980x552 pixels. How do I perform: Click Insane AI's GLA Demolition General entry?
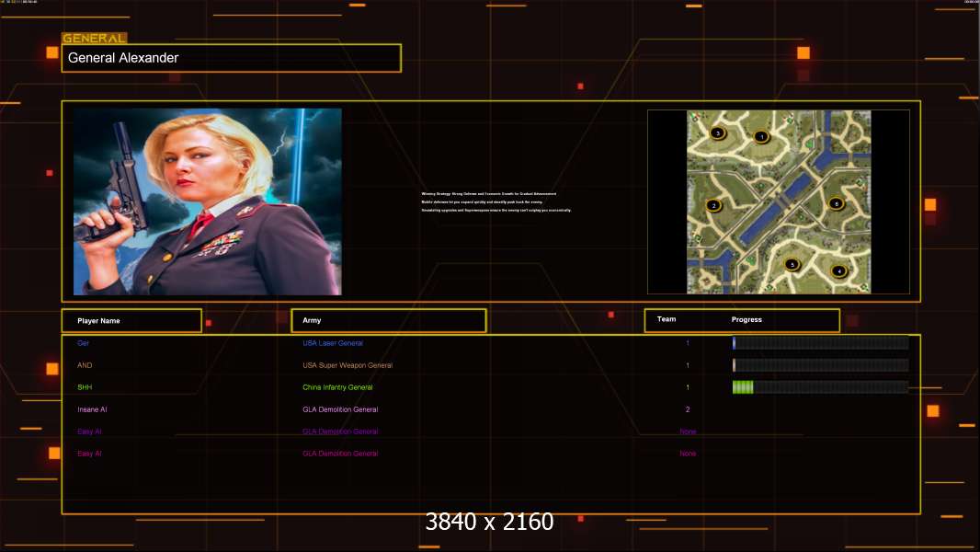[x=340, y=409]
